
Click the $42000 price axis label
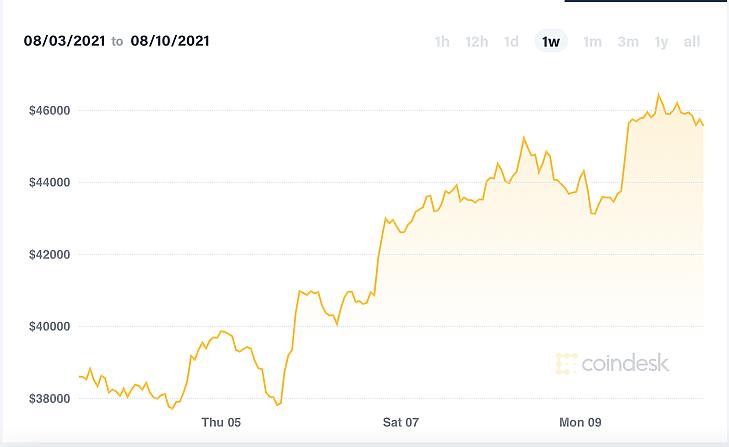point(49,254)
